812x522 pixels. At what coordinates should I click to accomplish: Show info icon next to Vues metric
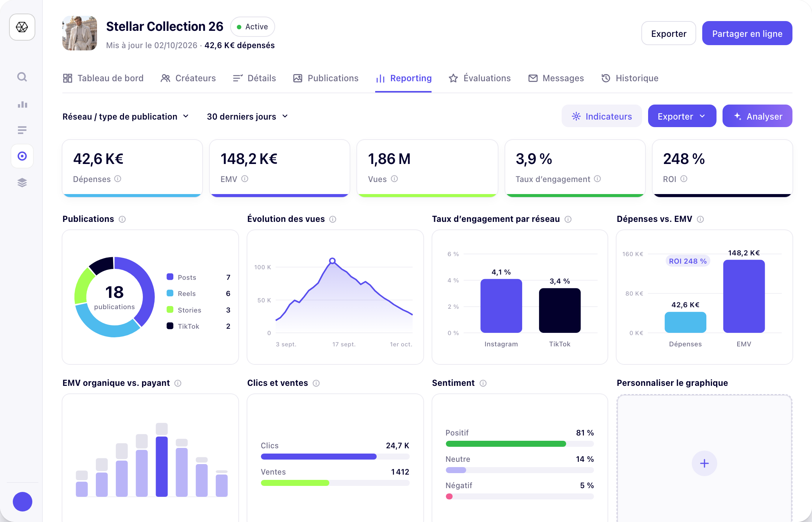coord(394,179)
